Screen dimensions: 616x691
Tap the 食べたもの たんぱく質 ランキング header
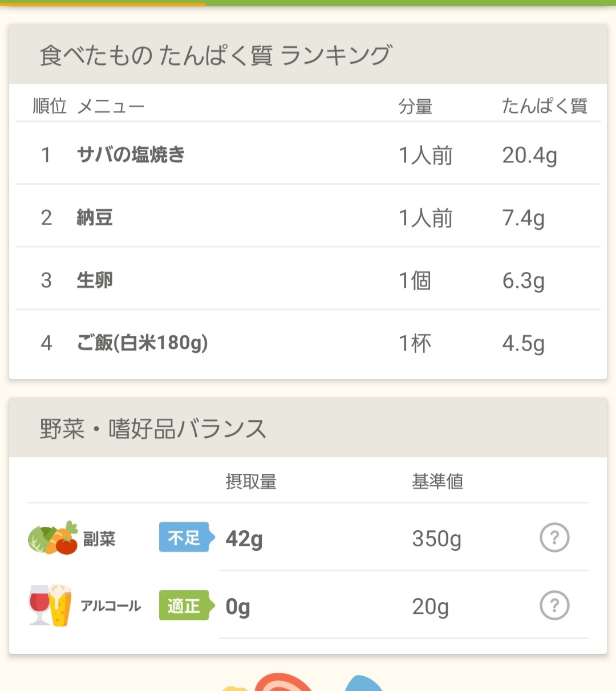tap(216, 55)
